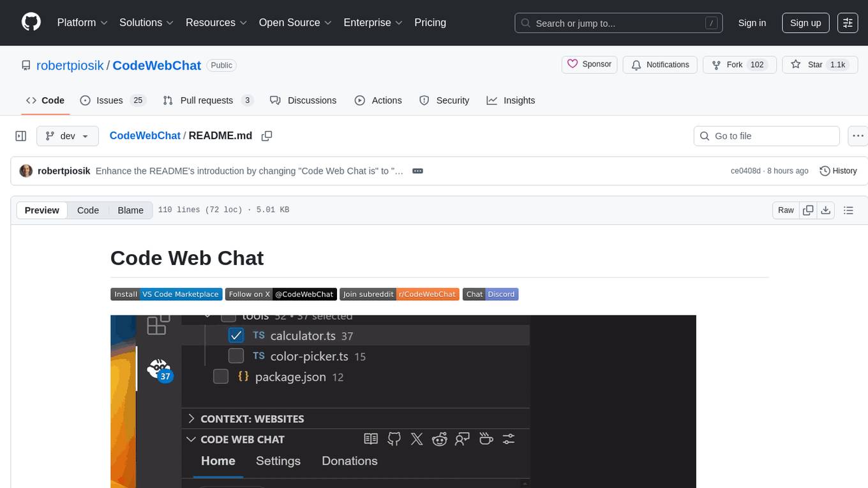Image resolution: width=868 pixels, height=488 pixels.
Task: Open CodeWebChat repository name link
Action: coord(157,65)
